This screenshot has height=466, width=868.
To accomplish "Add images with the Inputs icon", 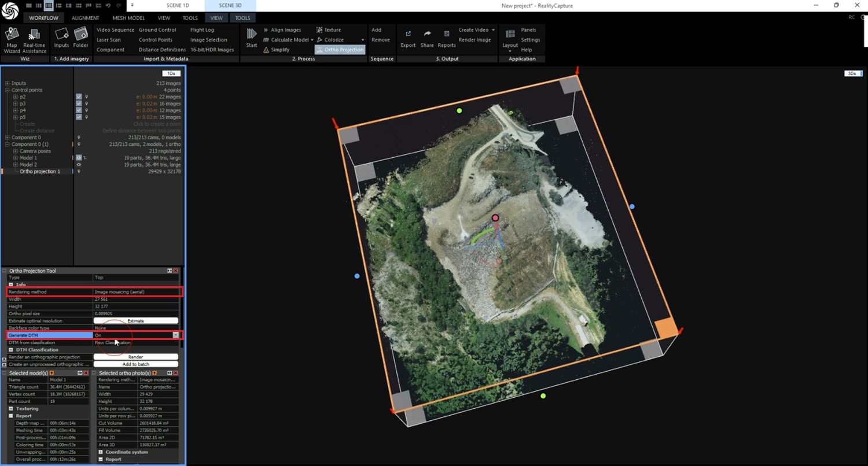I will click(61, 35).
